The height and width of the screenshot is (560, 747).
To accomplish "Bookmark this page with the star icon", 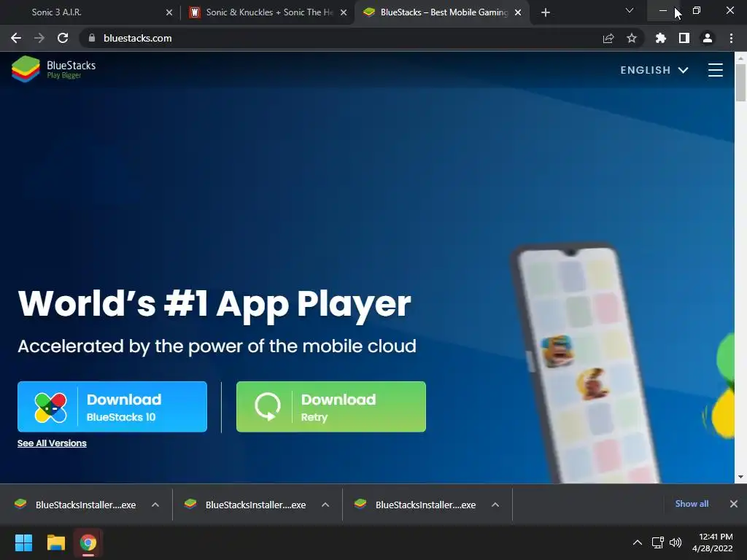I will [632, 38].
